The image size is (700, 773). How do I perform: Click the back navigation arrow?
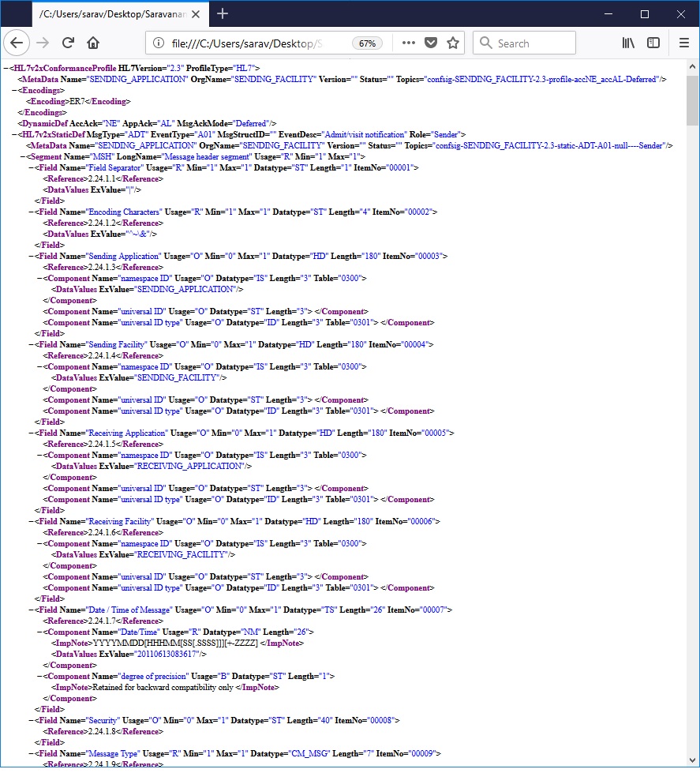click(17, 43)
